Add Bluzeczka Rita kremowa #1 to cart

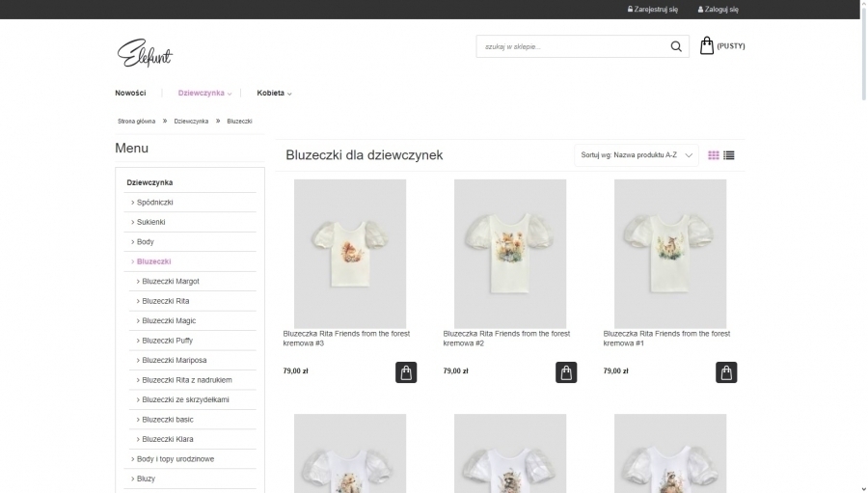click(x=725, y=372)
